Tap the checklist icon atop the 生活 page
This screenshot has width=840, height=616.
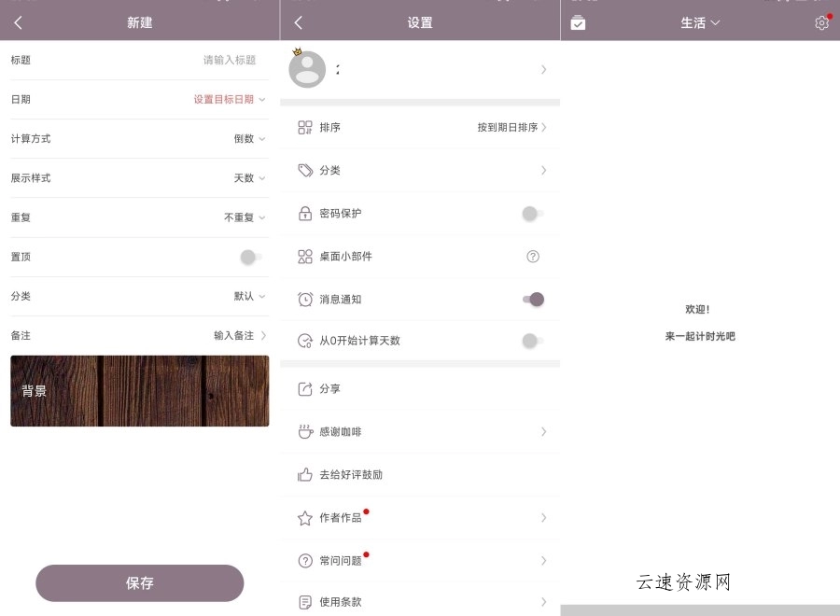coord(578,22)
